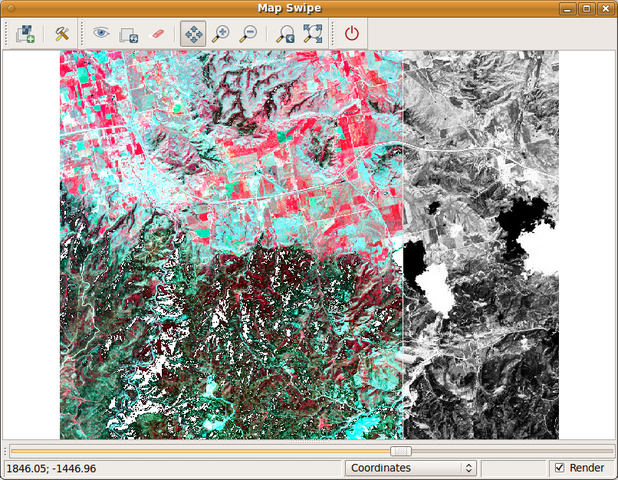This screenshot has height=480, width=618.
Task: Uncheck the Render checkbox
Action: tap(559, 468)
